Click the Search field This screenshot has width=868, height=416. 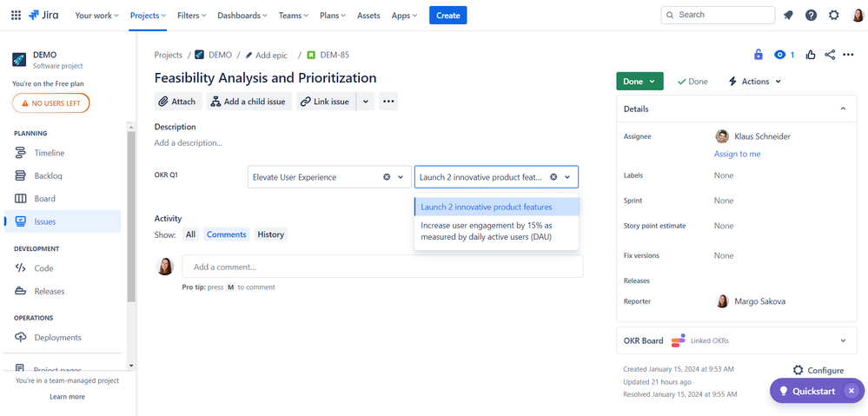(718, 15)
